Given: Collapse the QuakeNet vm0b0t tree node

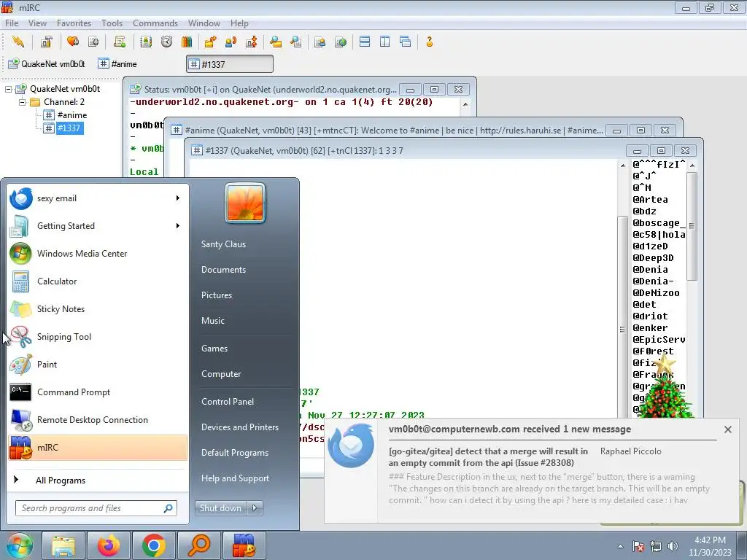Looking at the screenshot, I should click(x=8, y=89).
